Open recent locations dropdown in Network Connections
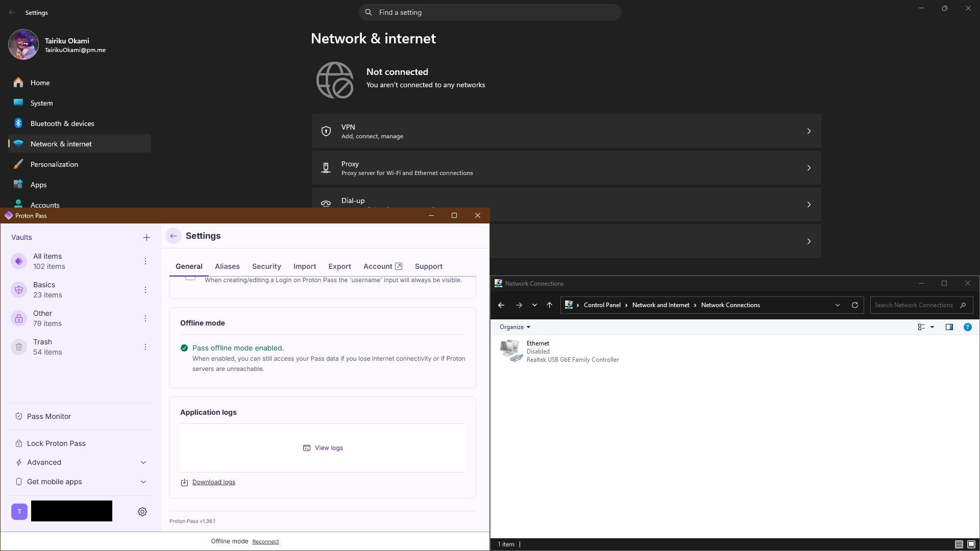 point(534,305)
